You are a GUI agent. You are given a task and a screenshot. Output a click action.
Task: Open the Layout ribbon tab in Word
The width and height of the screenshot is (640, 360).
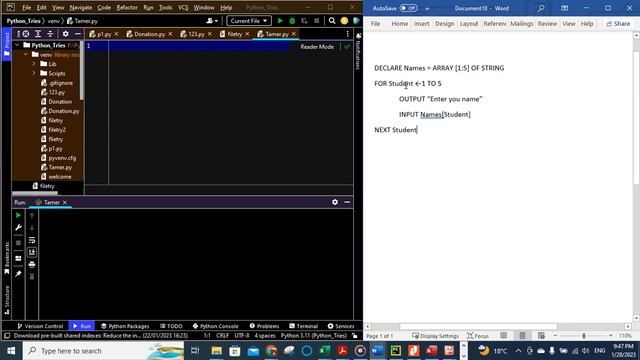[x=469, y=24]
